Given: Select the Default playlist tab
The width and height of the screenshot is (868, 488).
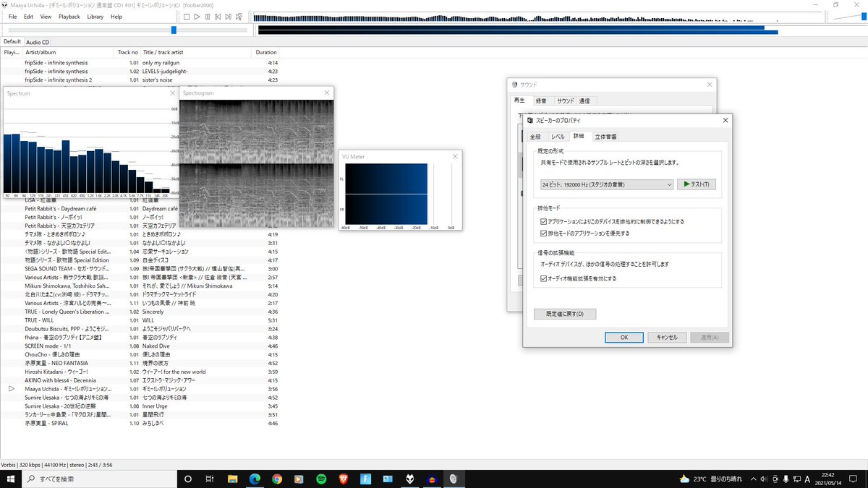Looking at the screenshot, I should (12, 42).
